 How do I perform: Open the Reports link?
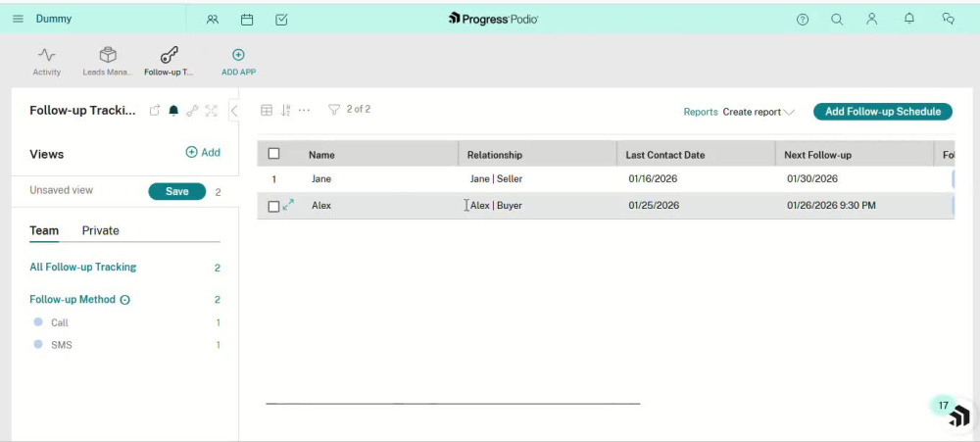click(x=701, y=112)
